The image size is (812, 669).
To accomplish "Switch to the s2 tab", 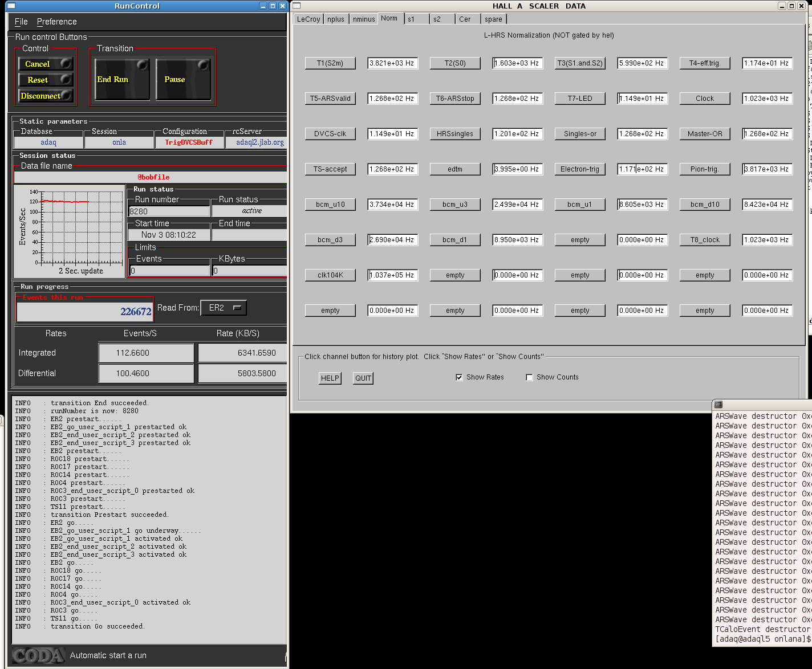I will pos(442,19).
